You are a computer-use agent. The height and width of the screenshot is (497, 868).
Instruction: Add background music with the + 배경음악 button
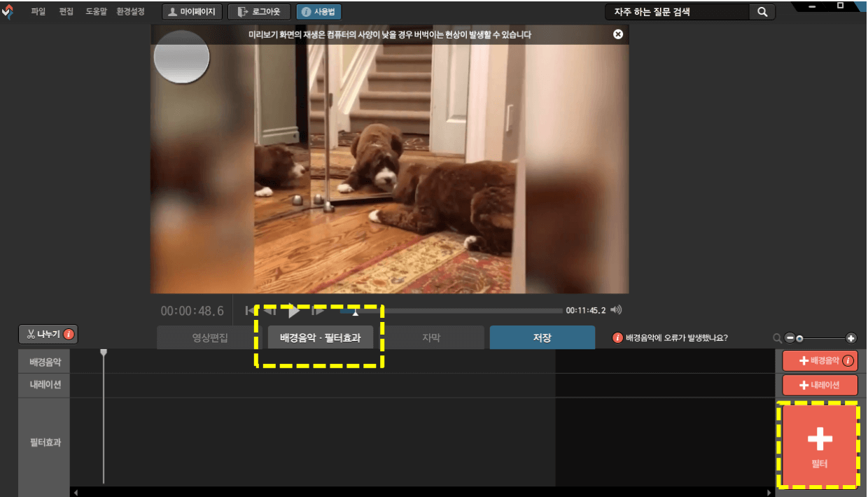820,361
